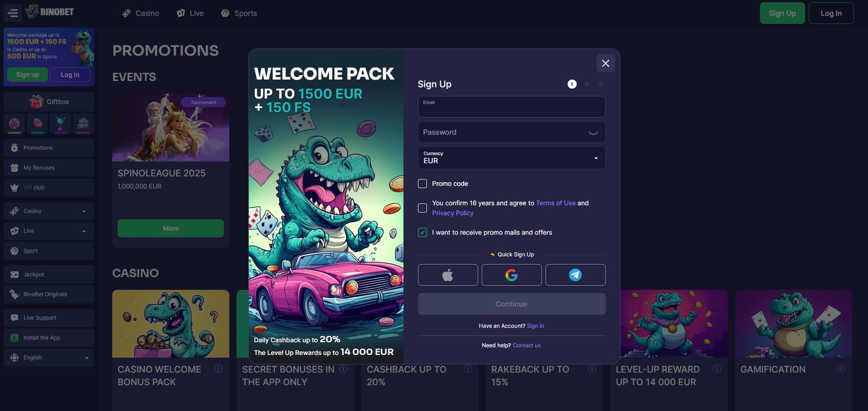Open Jackpot in the sidebar
This screenshot has height=411, width=868.
point(49,274)
